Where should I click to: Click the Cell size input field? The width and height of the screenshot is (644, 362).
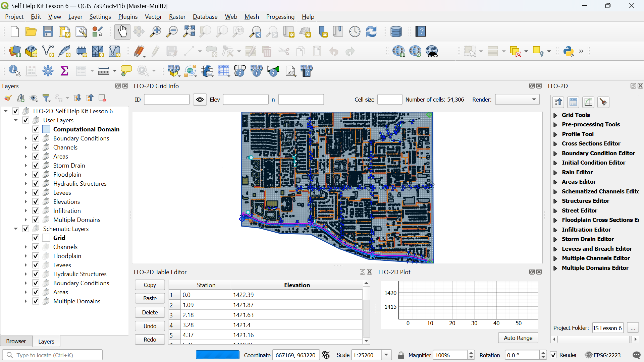(x=389, y=100)
